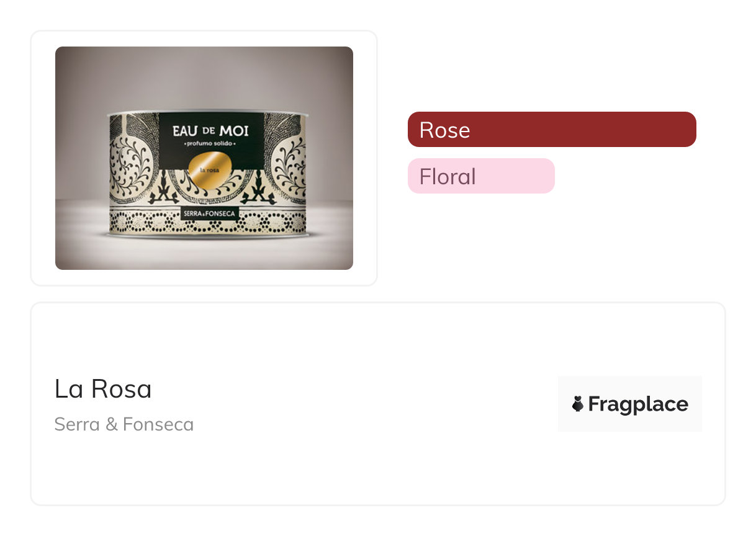
Task: Click the black EAU DE MOI label
Action: pos(211,129)
